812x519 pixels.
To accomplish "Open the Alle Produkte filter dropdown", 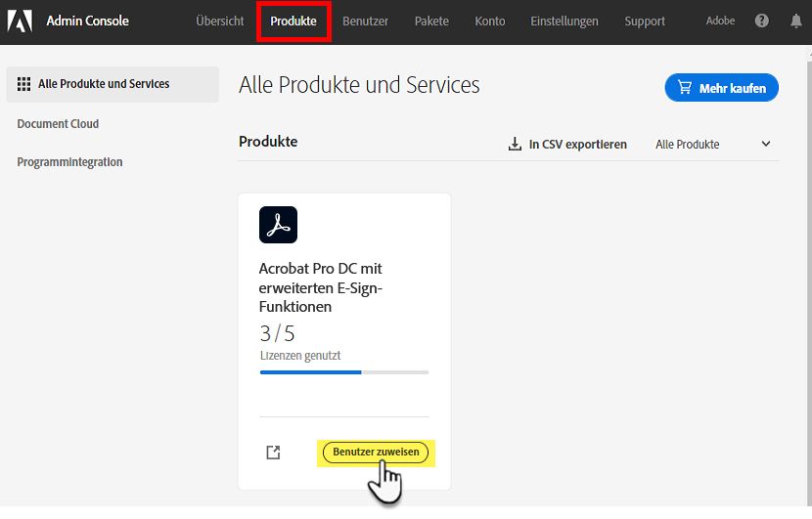I will point(712,145).
